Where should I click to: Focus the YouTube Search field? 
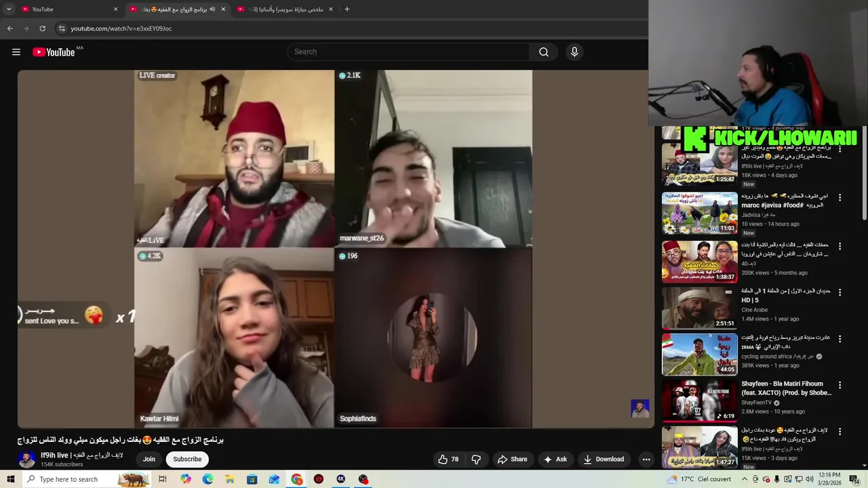click(409, 52)
